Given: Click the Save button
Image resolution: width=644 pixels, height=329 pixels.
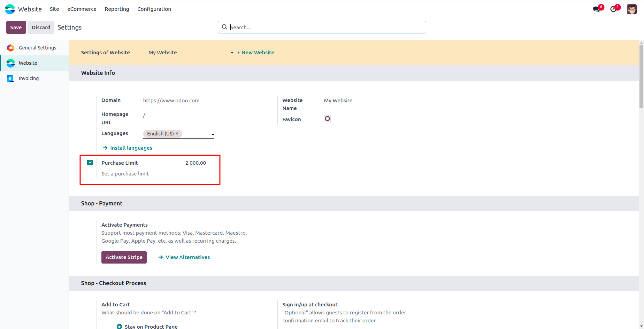Looking at the screenshot, I should [x=16, y=28].
